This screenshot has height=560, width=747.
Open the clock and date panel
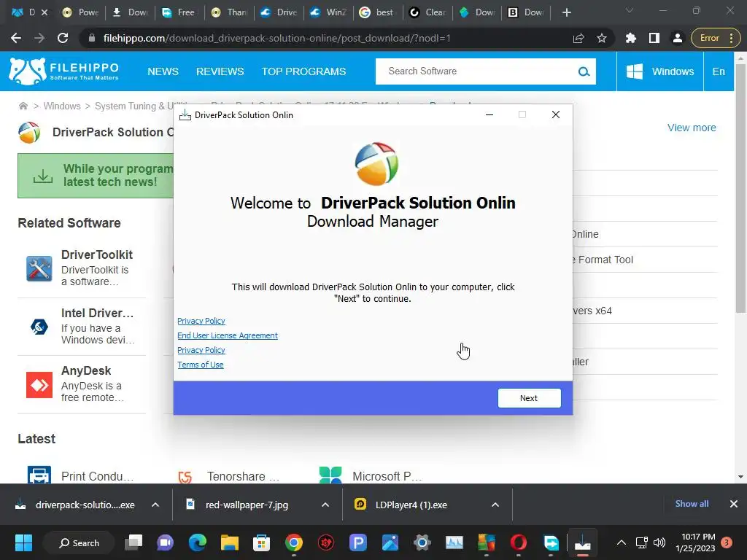pos(695,542)
